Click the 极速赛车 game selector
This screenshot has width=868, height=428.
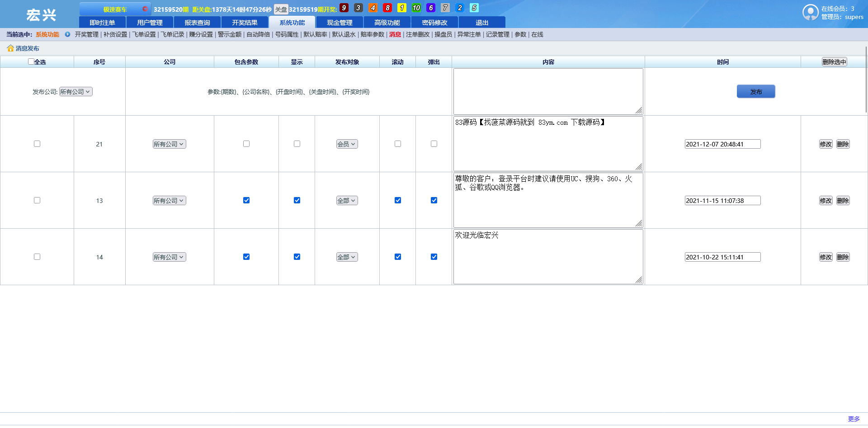115,9
